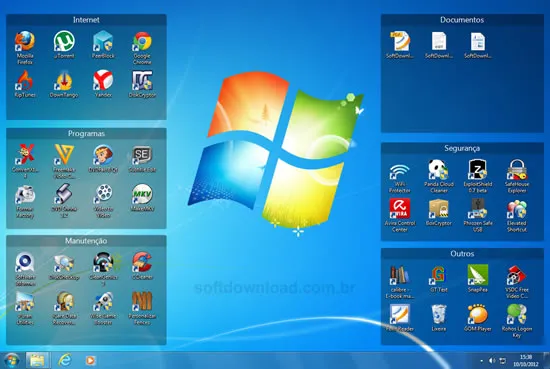
Task: Click the Documentos fence title
Action: 462,20
